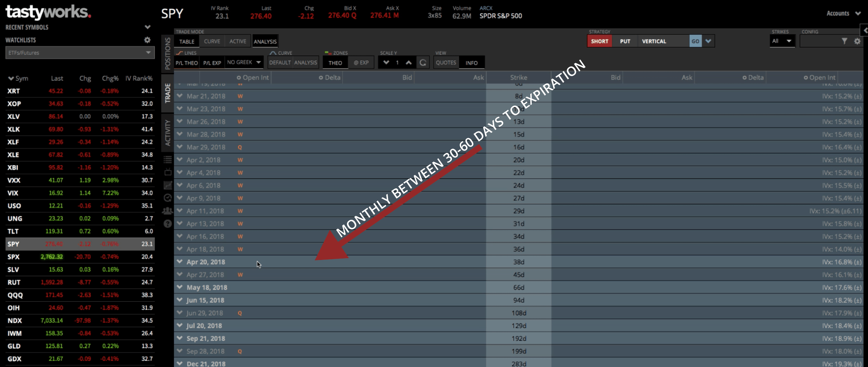Select XRT row in watchlist

tap(80, 91)
